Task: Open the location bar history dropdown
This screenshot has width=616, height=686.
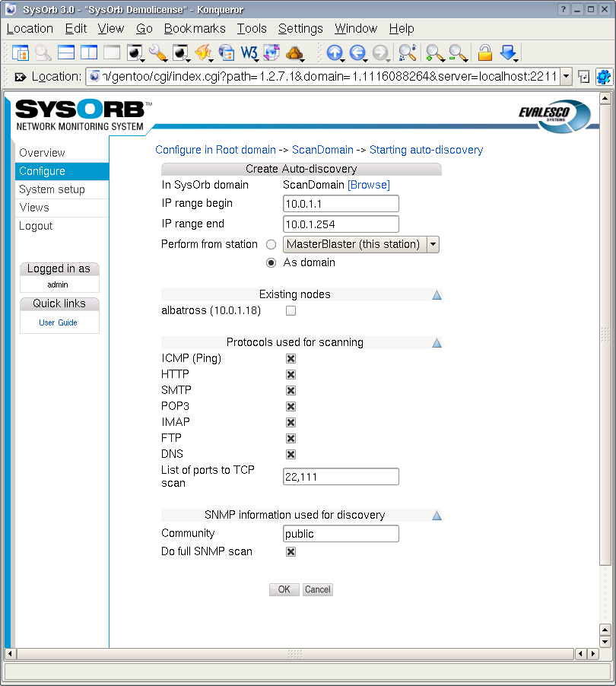Action: click(566, 77)
